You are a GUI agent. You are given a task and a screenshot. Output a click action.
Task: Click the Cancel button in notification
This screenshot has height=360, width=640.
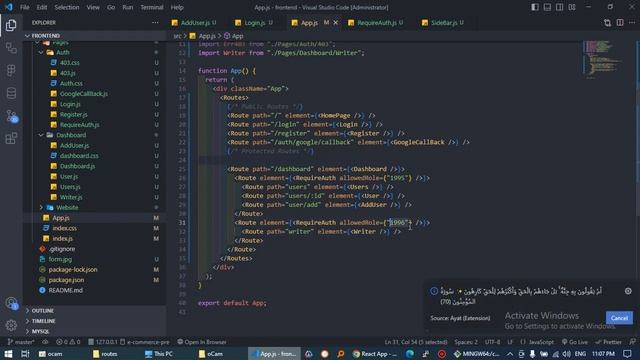(x=619, y=318)
